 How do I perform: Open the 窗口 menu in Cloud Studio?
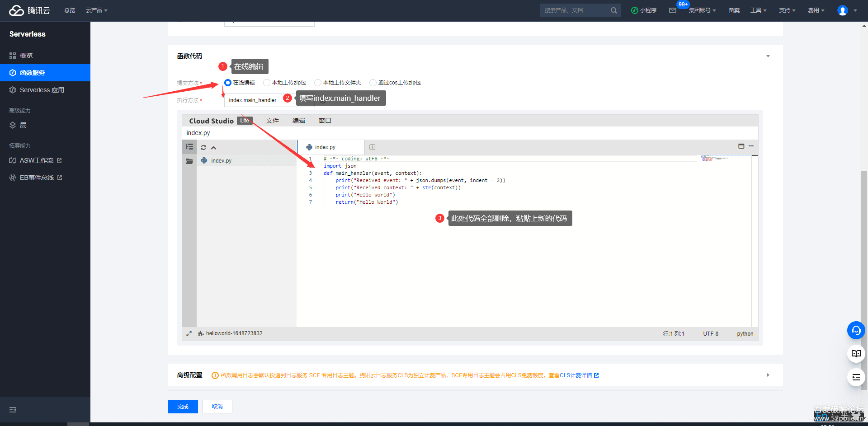click(325, 121)
